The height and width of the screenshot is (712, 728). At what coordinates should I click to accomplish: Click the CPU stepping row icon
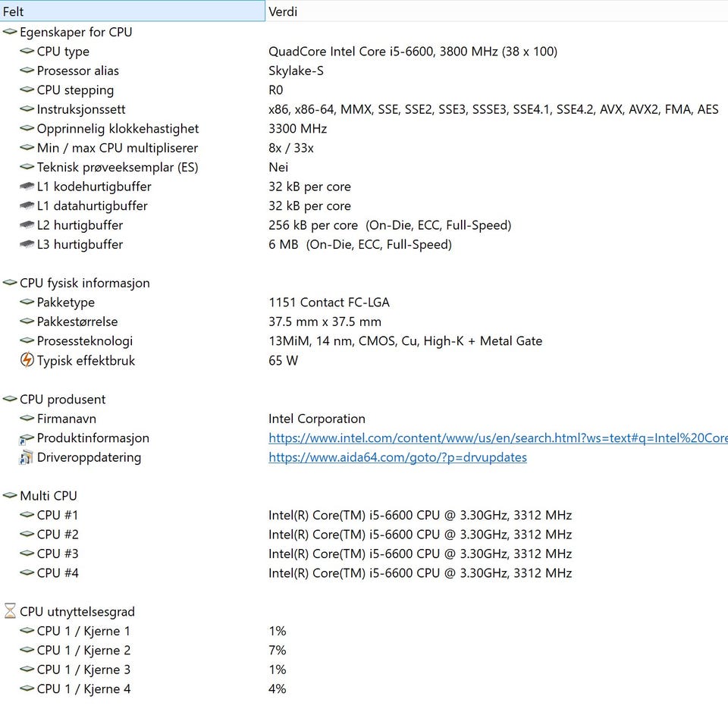click(x=27, y=89)
